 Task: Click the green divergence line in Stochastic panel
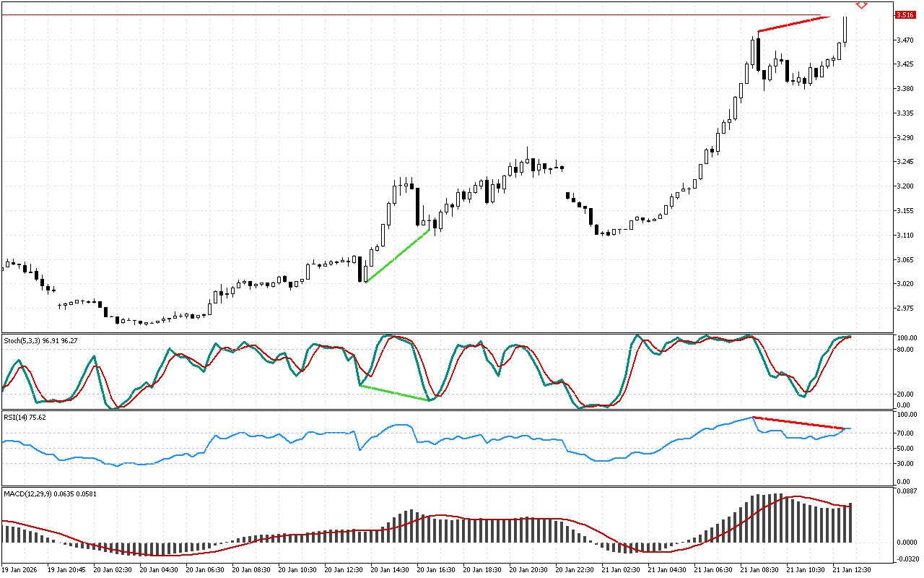(x=394, y=392)
